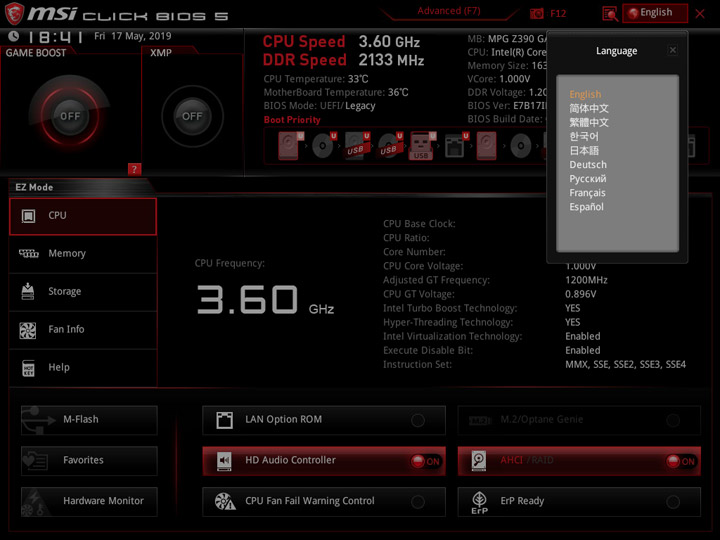Choose Français in the Language list
This screenshot has width=720, height=540.
(587, 193)
